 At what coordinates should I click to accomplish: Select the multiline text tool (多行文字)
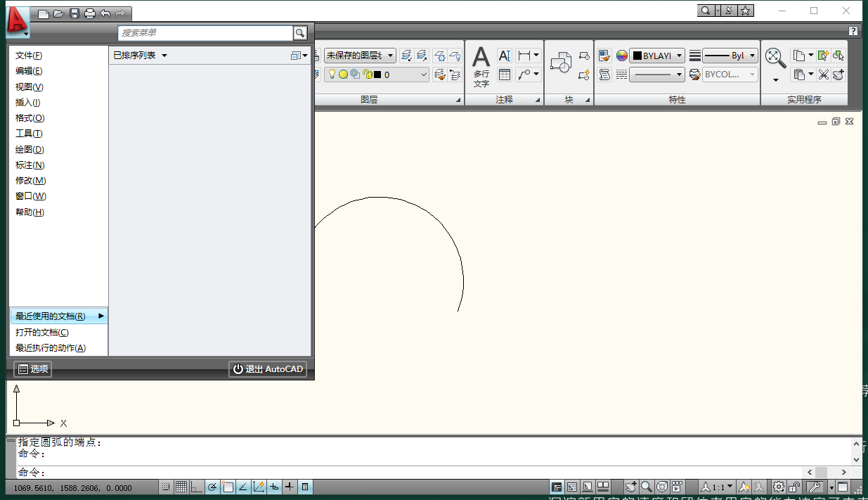481,68
